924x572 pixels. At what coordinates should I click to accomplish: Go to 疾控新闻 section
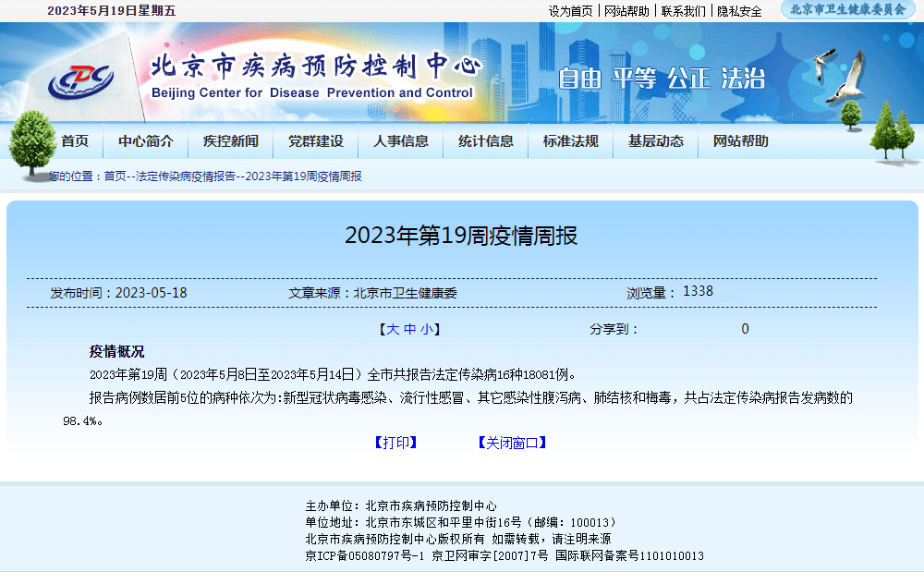[231, 141]
